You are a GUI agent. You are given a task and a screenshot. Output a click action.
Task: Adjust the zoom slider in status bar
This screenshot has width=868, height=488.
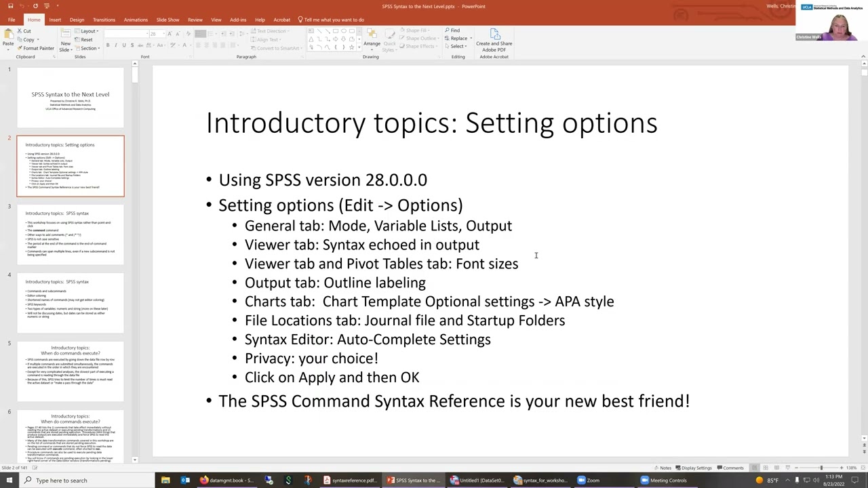click(821, 468)
